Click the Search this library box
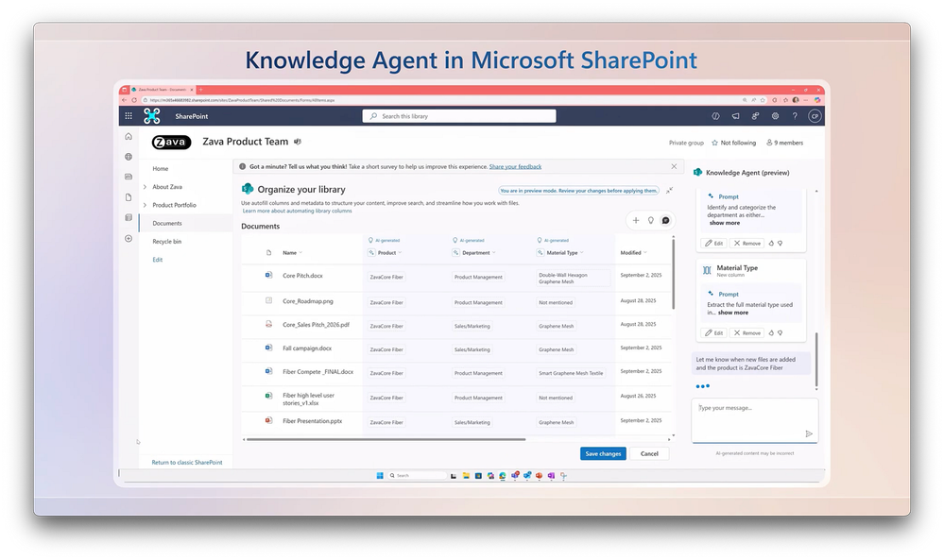944x560 pixels. (x=458, y=116)
